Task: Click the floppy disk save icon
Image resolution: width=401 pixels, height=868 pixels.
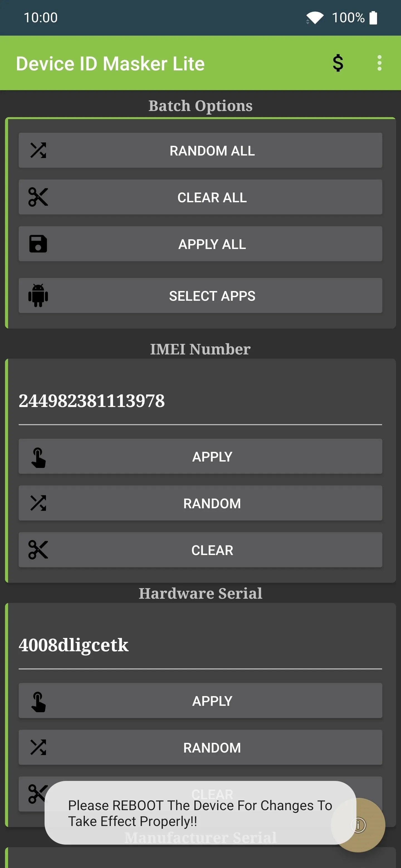Action: coord(38,244)
